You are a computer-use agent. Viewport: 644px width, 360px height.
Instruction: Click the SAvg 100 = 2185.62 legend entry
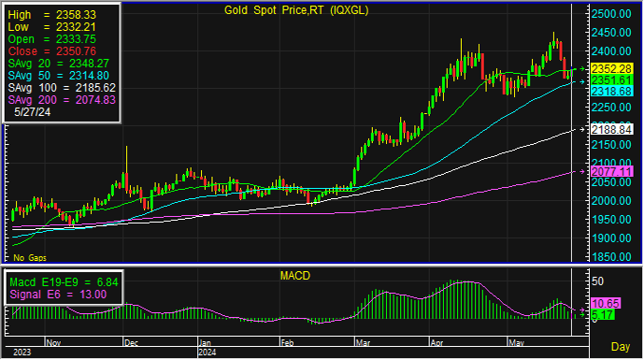(62, 88)
